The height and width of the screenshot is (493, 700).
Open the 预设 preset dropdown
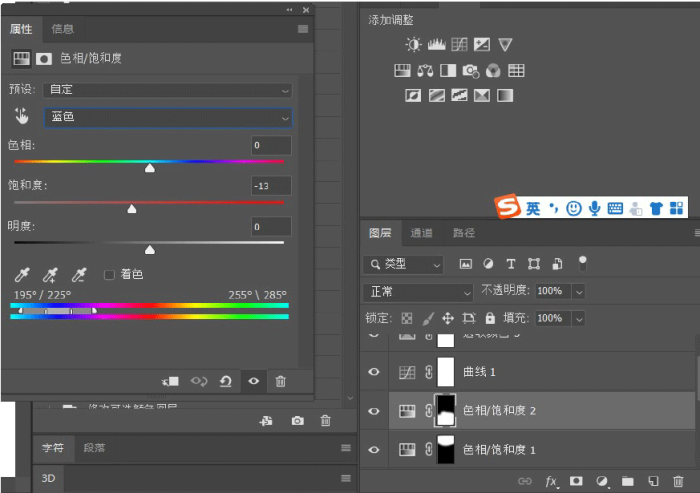(x=168, y=90)
